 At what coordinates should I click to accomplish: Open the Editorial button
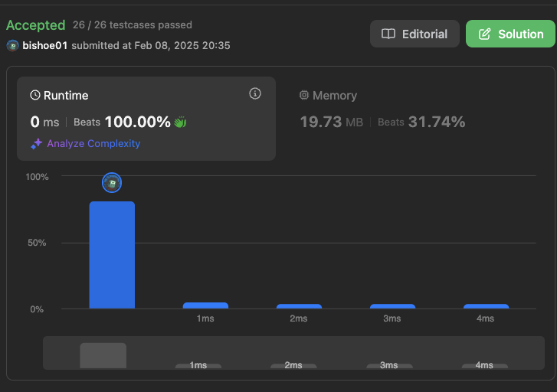point(414,34)
